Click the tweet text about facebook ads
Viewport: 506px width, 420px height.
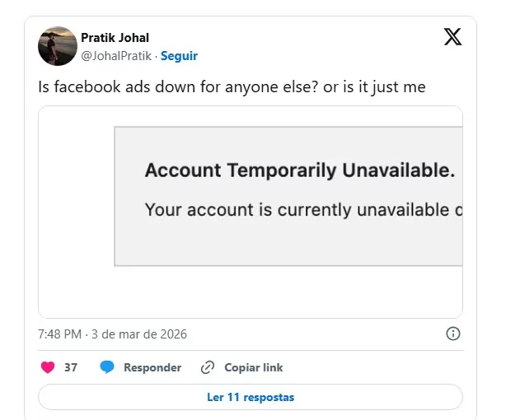(x=232, y=85)
